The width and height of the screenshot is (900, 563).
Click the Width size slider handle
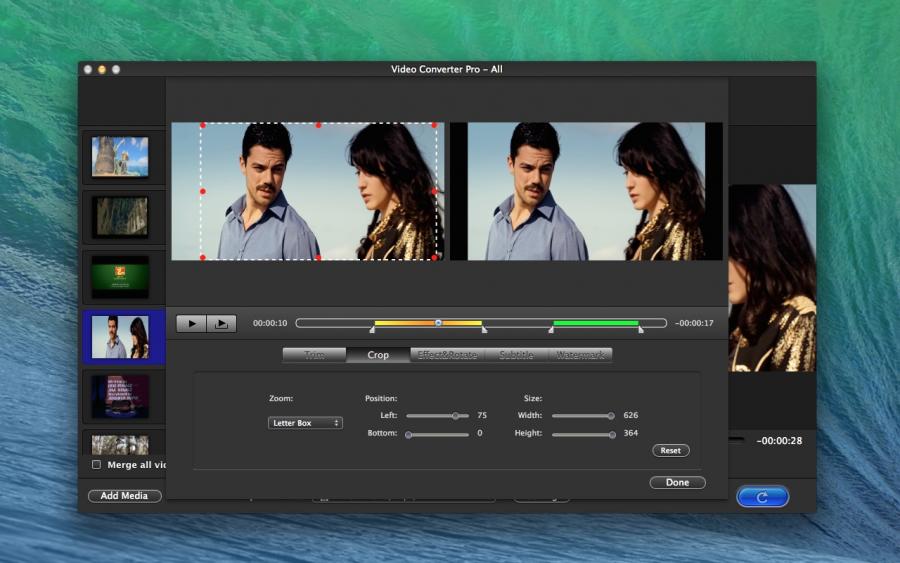click(611, 416)
